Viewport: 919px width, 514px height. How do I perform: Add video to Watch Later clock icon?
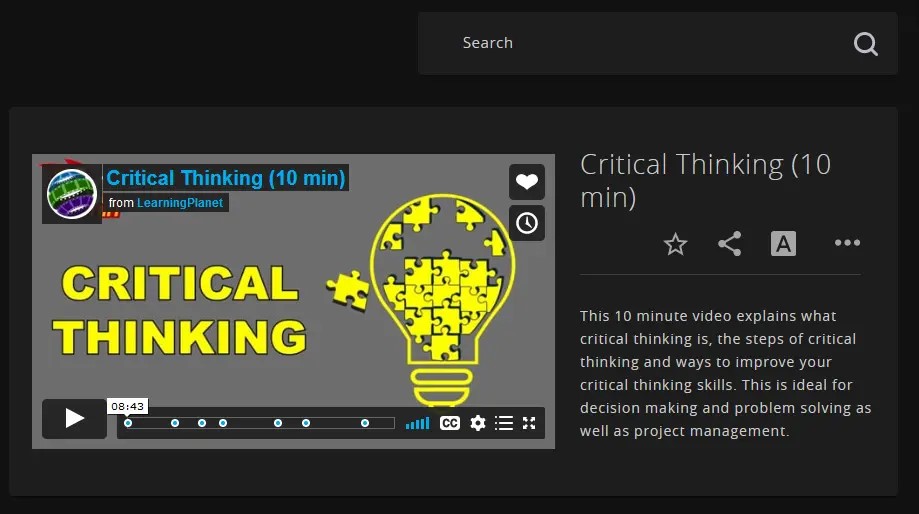pyautogui.click(x=527, y=222)
